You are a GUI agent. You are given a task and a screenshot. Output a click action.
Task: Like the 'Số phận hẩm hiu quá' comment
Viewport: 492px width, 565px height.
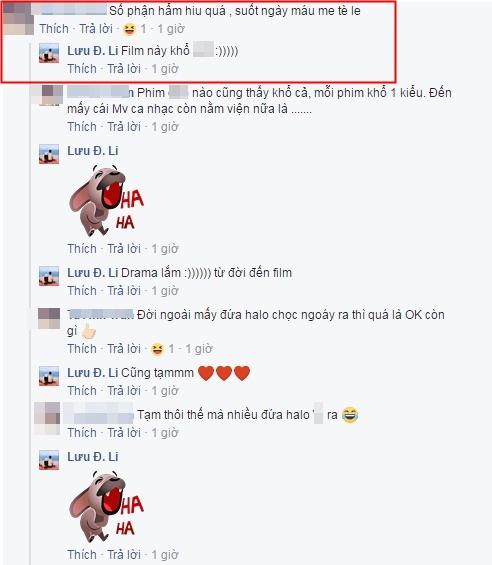click(54, 29)
